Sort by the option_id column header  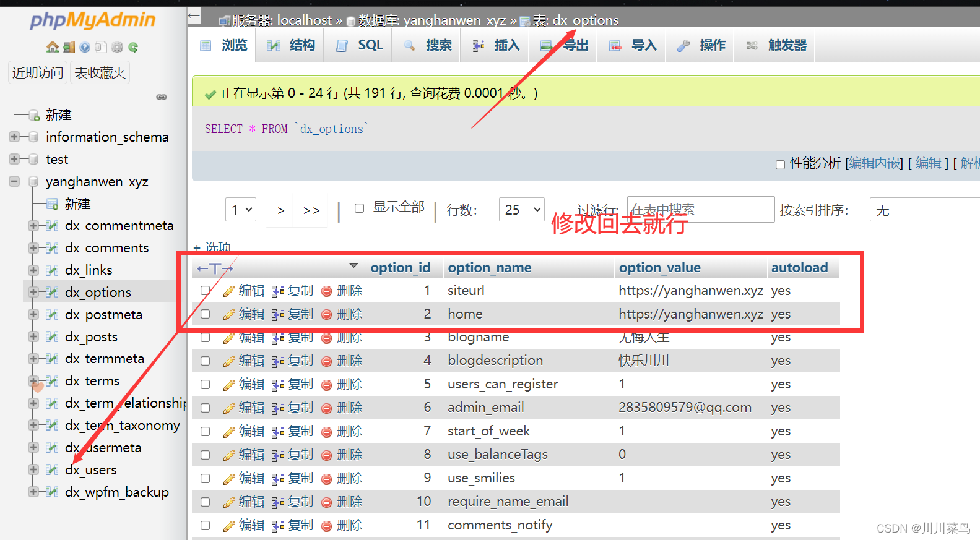pyautogui.click(x=401, y=268)
